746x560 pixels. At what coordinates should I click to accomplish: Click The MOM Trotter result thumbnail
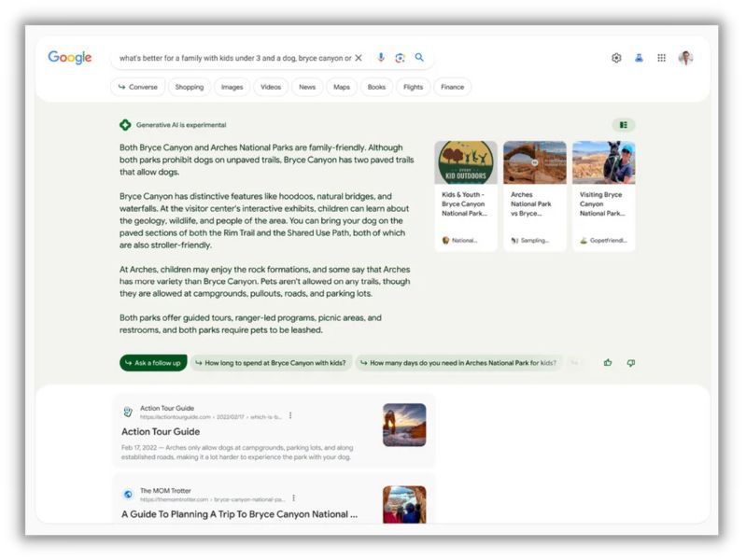(404, 504)
